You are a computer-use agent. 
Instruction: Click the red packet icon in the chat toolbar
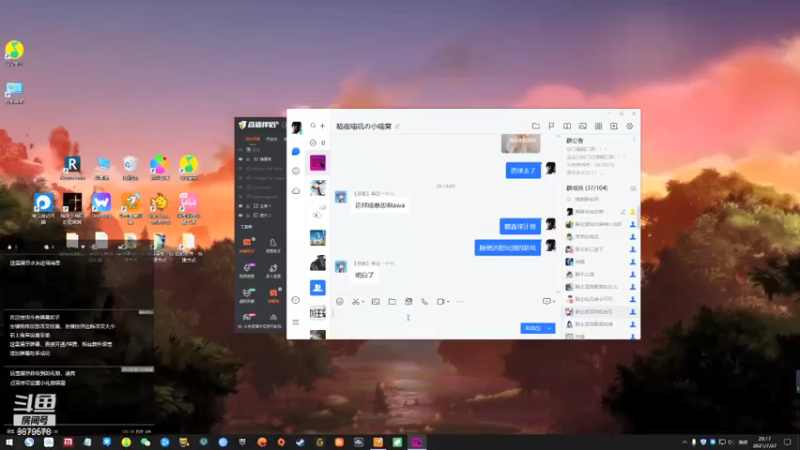pyautogui.click(x=408, y=302)
